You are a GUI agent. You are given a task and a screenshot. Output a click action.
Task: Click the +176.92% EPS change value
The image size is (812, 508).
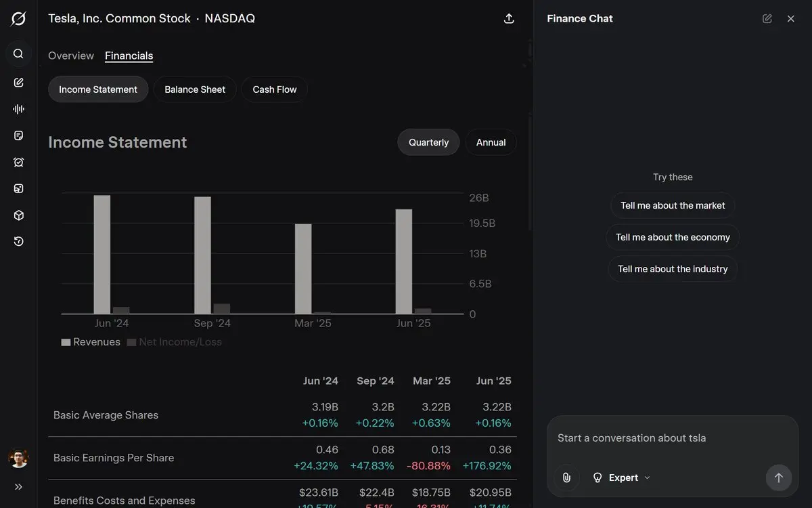click(x=487, y=466)
